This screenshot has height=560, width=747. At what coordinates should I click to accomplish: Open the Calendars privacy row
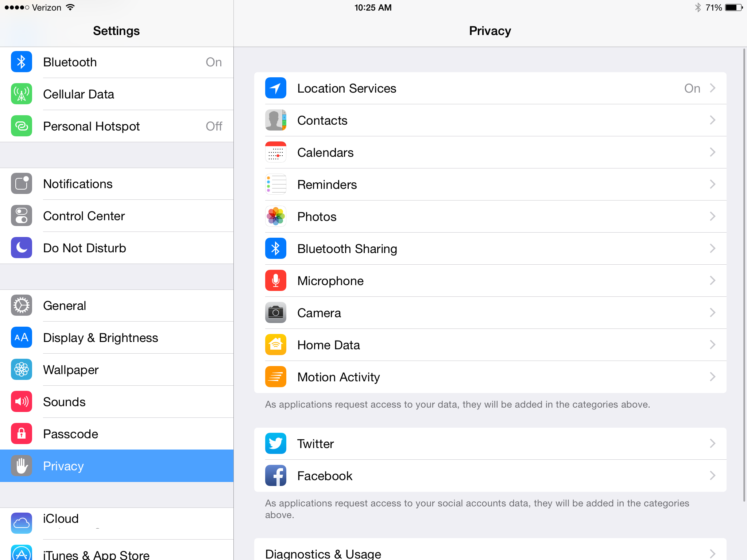[490, 152]
